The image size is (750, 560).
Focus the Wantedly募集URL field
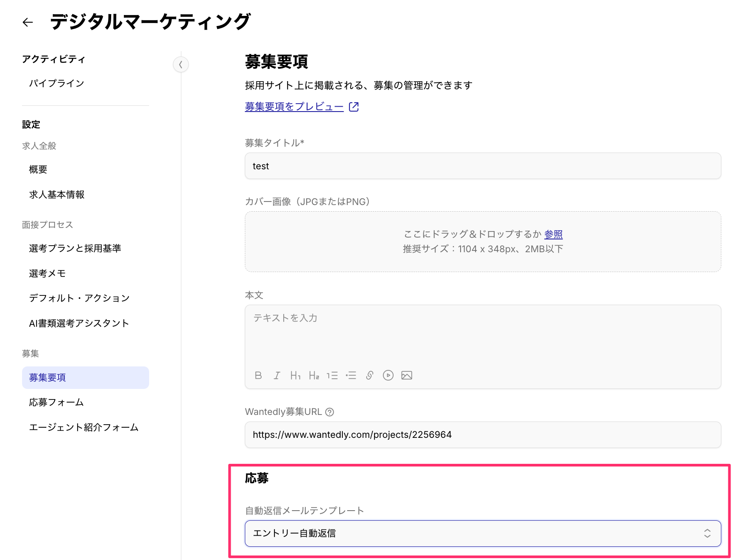483,435
